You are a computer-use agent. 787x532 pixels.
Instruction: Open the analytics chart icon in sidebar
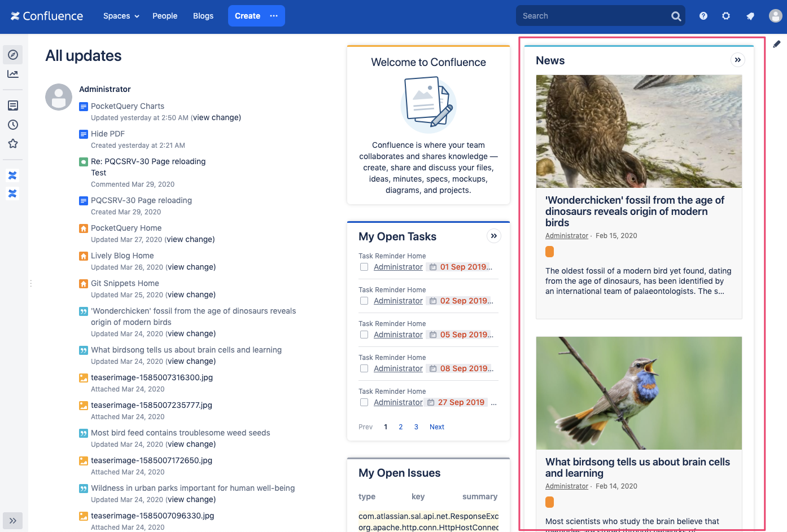pos(13,74)
